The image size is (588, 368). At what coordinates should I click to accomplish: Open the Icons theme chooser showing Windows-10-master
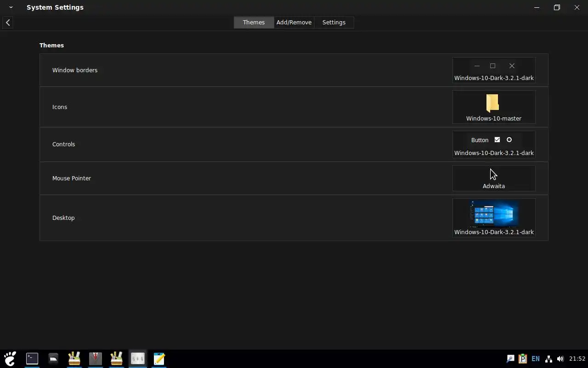tap(494, 107)
